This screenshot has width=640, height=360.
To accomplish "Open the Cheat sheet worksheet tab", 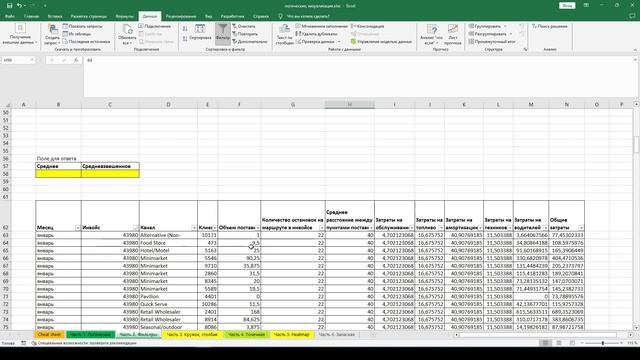I will (49, 335).
